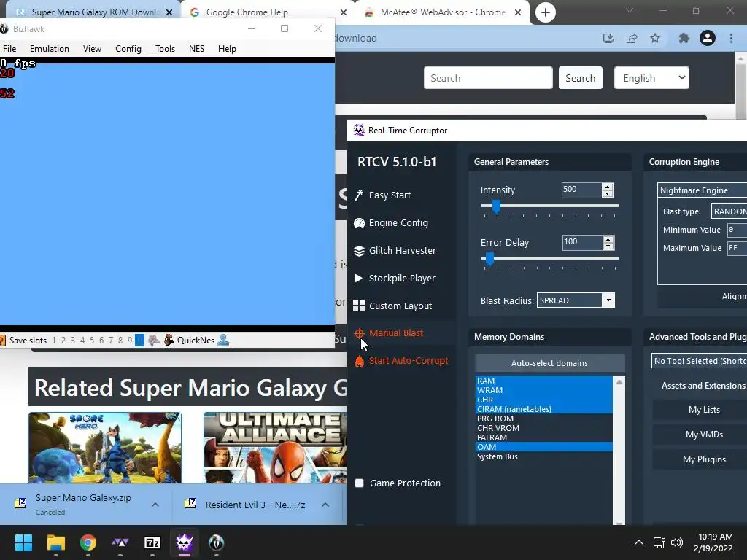Adjust the Intensity slider handle

pos(496,206)
